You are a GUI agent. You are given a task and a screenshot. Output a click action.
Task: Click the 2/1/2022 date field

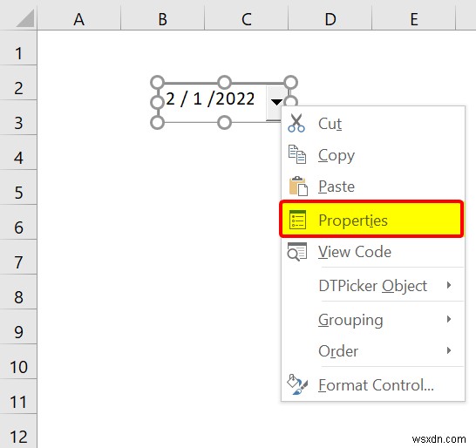(x=212, y=99)
